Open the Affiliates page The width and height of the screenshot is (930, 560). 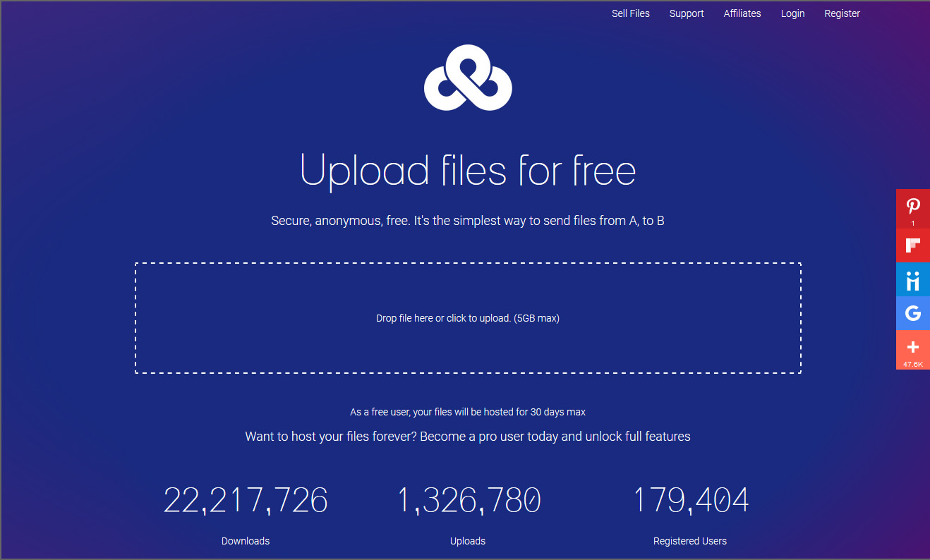[742, 13]
